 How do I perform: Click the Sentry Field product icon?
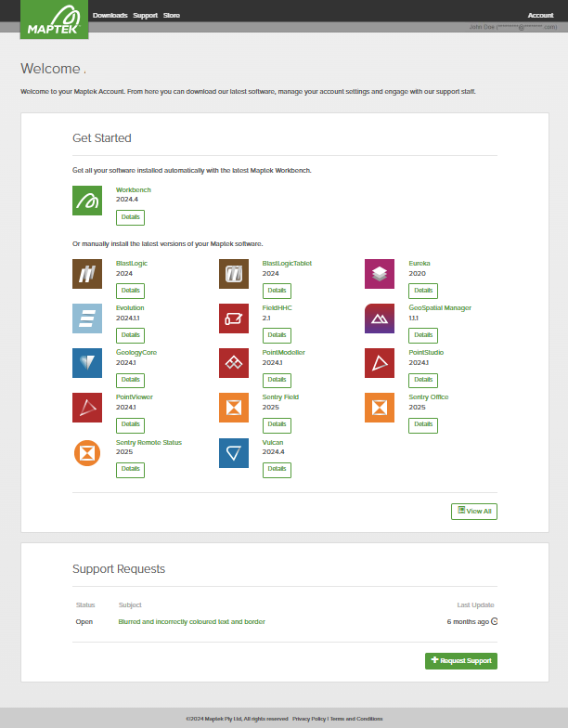point(234,408)
